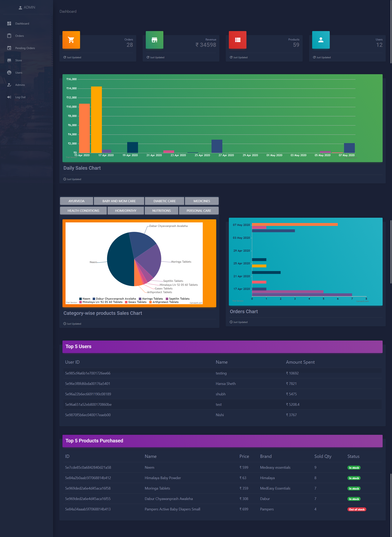
Task: Open Admins in the sidebar
Action: pos(27,85)
